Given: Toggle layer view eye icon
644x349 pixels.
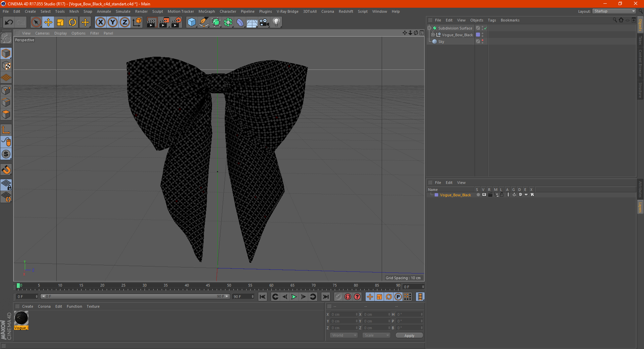Looking at the screenshot, I should pyautogui.click(x=484, y=195).
